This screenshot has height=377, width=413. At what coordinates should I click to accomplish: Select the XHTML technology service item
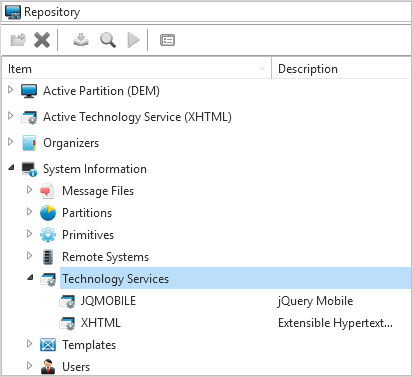click(x=101, y=323)
